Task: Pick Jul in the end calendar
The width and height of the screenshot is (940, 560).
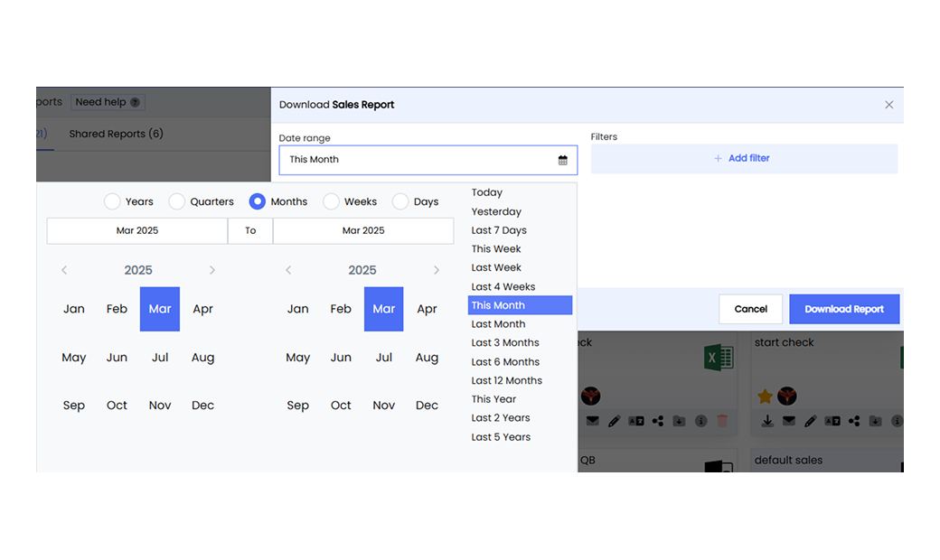Action: tap(383, 358)
